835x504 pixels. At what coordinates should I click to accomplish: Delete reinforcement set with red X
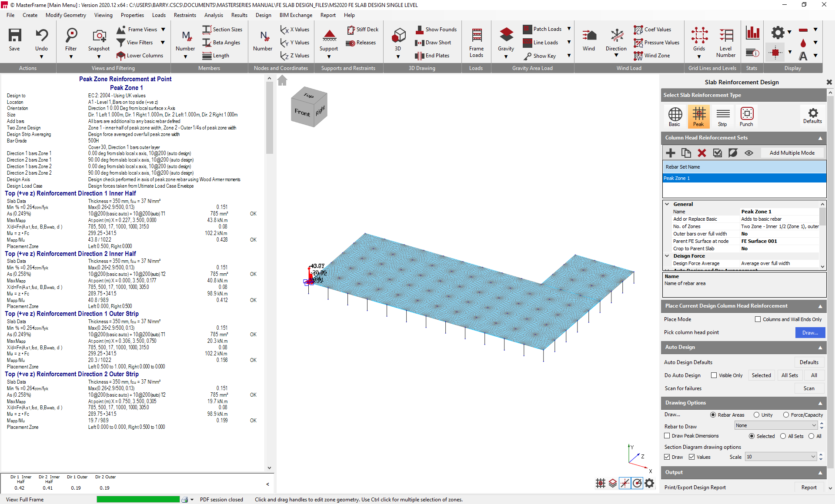click(x=701, y=153)
